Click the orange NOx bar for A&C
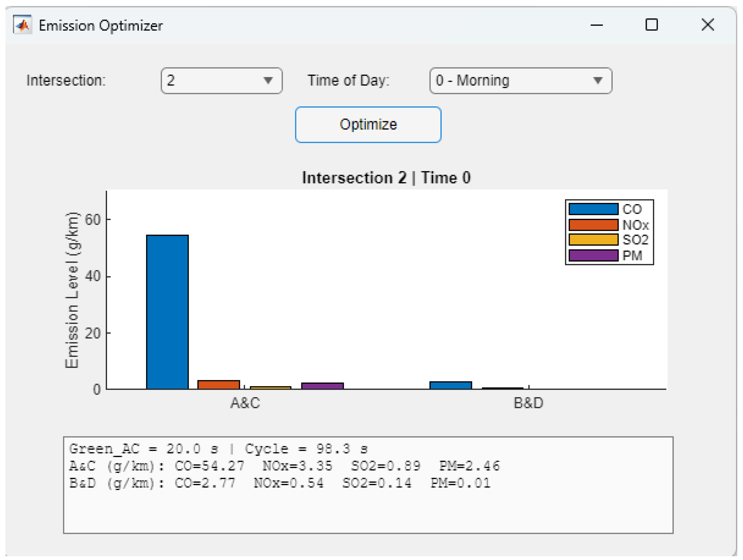 pos(219,385)
